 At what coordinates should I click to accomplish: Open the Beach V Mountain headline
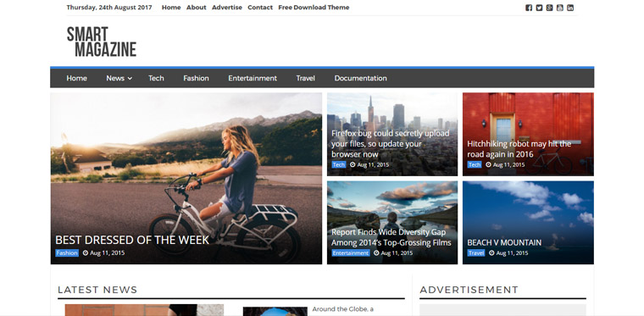point(504,242)
